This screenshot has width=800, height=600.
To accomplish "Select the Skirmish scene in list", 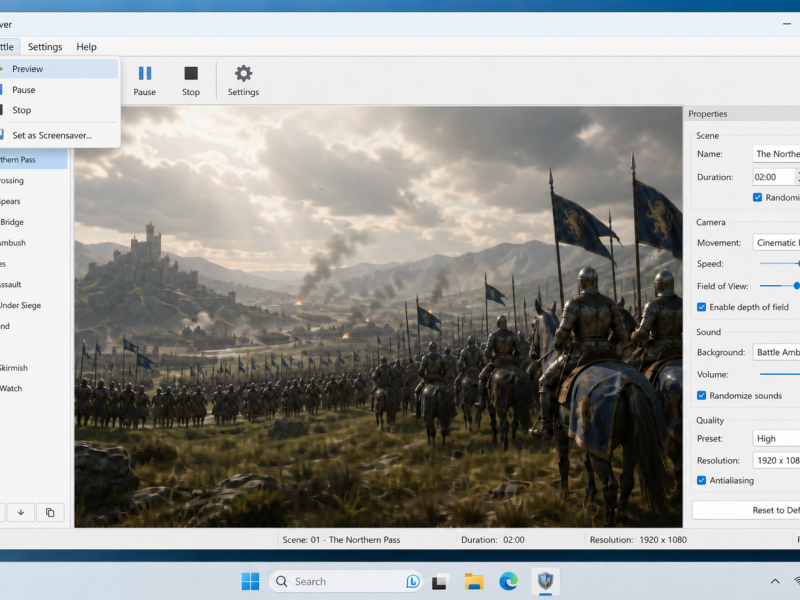I will pyautogui.click(x=33, y=368).
